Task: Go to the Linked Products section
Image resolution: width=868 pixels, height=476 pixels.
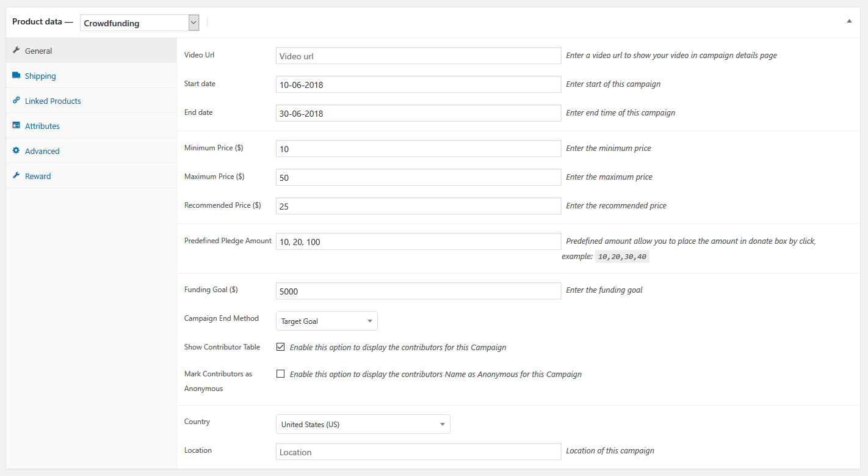Action: 53,100
